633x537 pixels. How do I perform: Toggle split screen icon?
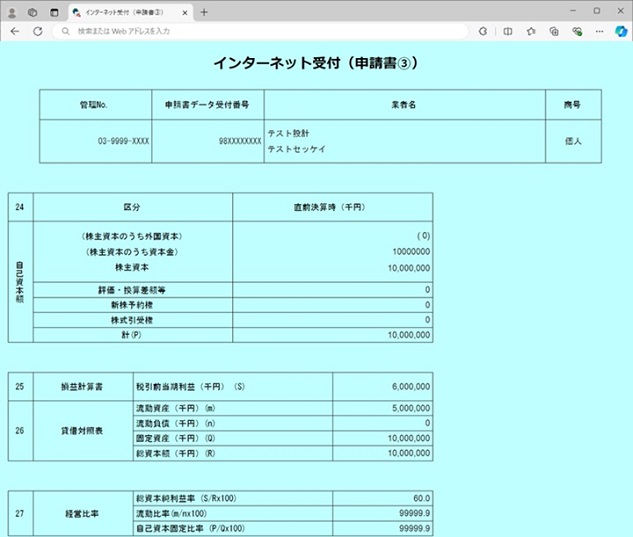click(x=508, y=31)
